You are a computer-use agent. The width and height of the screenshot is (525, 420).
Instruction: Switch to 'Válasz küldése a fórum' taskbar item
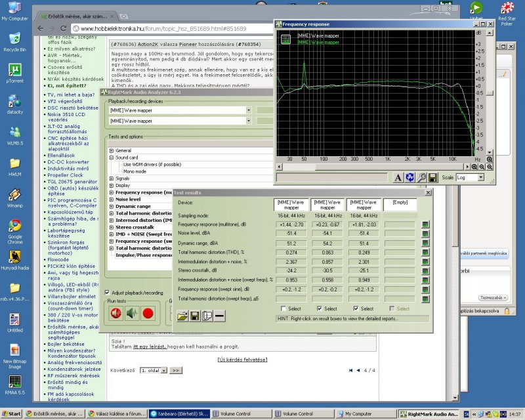[x=116, y=413]
